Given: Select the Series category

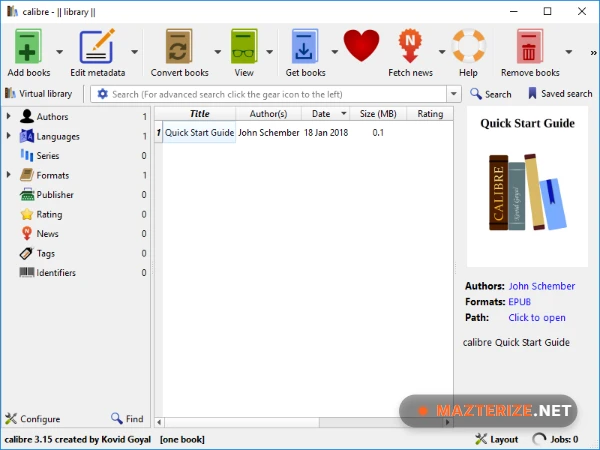Looking at the screenshot, I should 47,156.
